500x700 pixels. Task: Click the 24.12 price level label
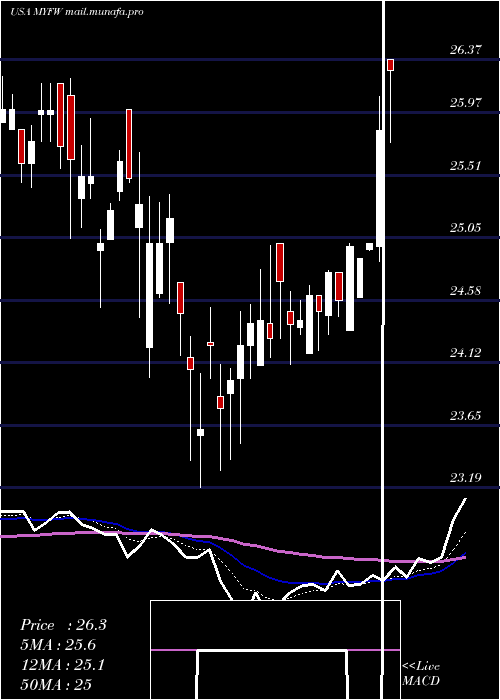466,353
